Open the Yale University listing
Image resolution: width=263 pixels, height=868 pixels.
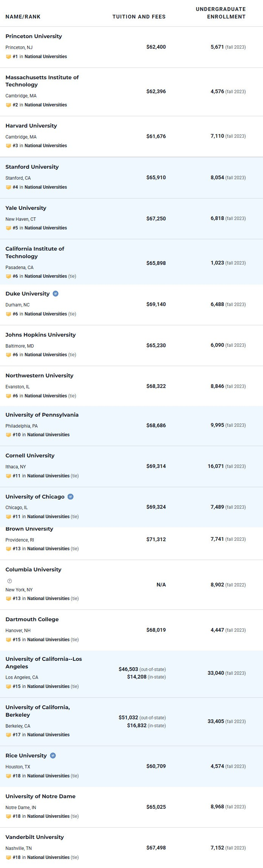pos(26,208)
